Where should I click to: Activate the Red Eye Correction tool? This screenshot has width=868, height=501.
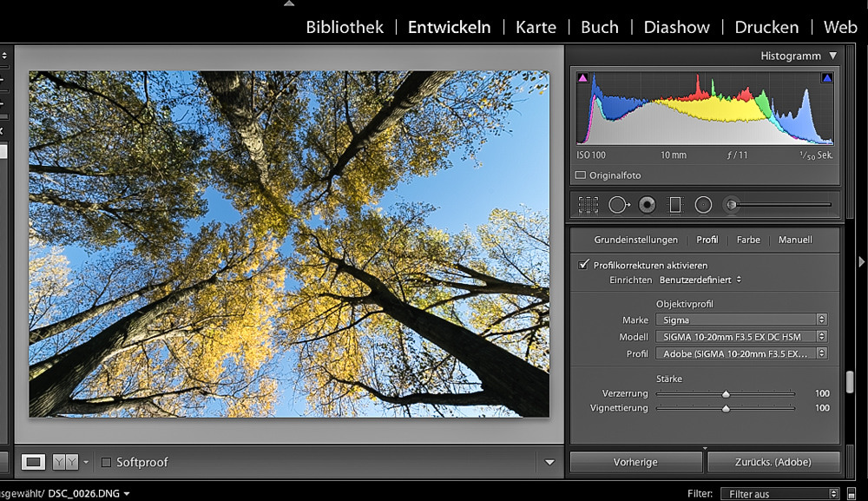click(647, 205)
